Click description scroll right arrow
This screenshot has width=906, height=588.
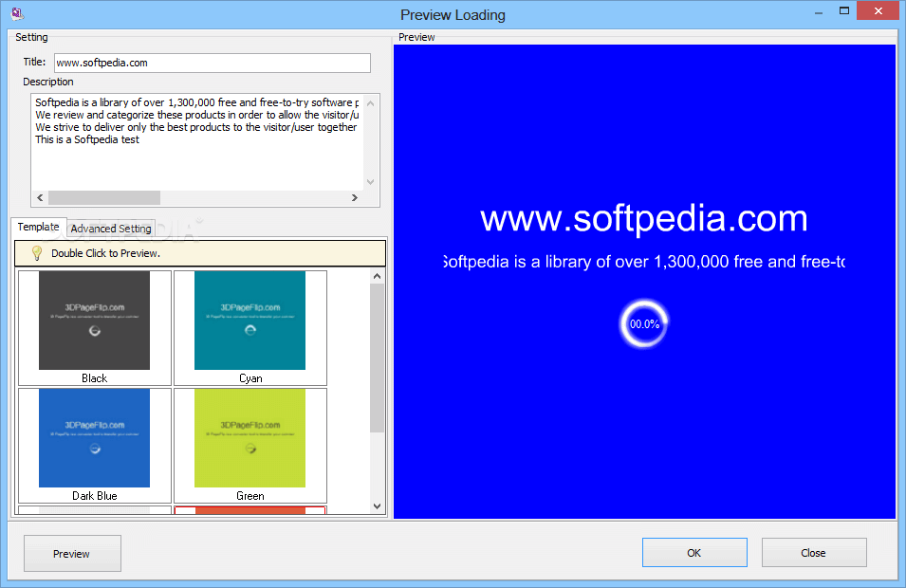(355, 197)
